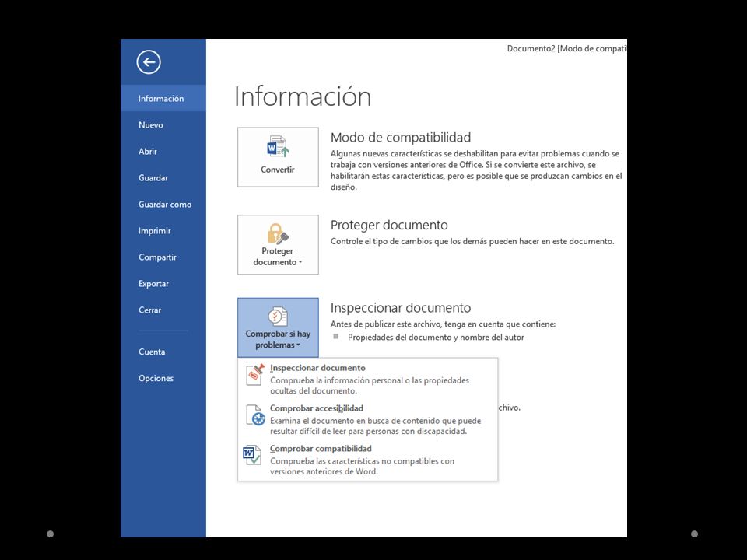
Task: Click the Documento2 title bar text
Action: 567,48
